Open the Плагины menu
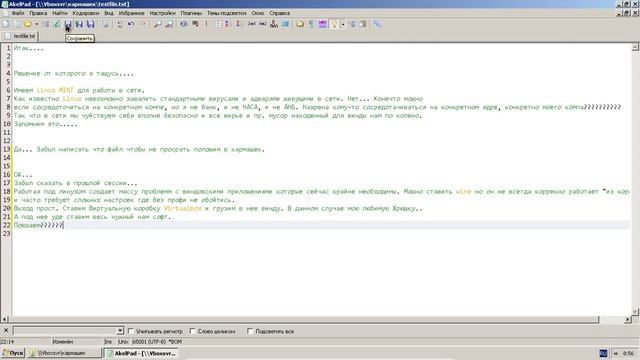640x360 pixels. coord(191,13)
